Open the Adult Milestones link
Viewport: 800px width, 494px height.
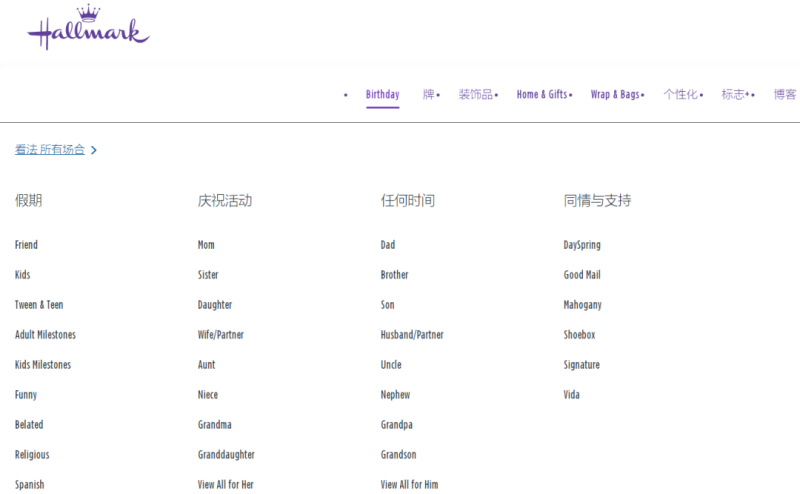45,335
